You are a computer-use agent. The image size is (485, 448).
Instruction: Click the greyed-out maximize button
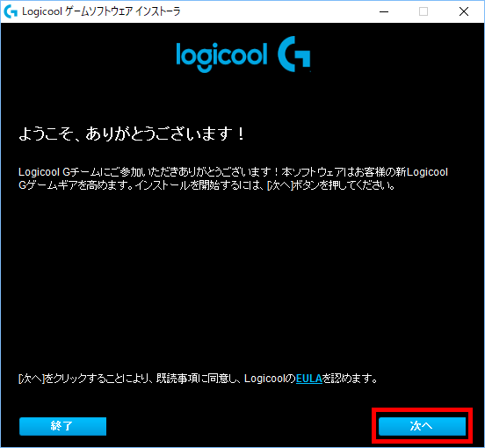(423, 11)
